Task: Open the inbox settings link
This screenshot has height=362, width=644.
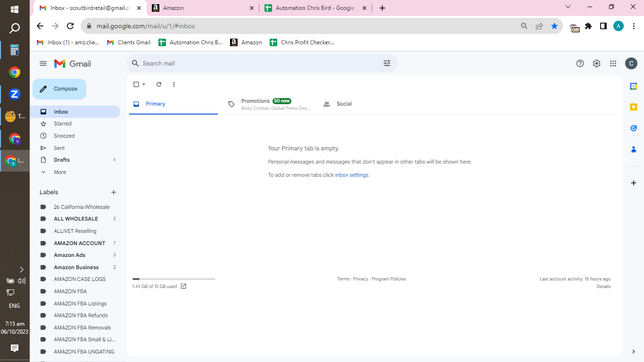Action: (x=352, y=175)
